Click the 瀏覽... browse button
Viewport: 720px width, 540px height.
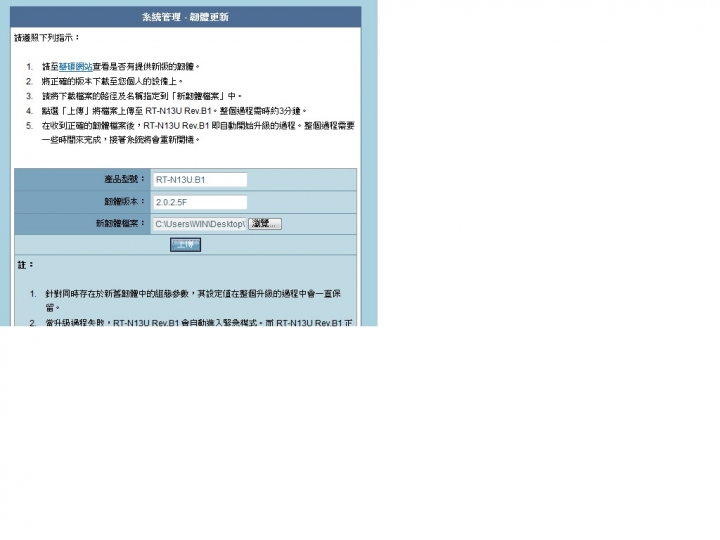[265, 224]
